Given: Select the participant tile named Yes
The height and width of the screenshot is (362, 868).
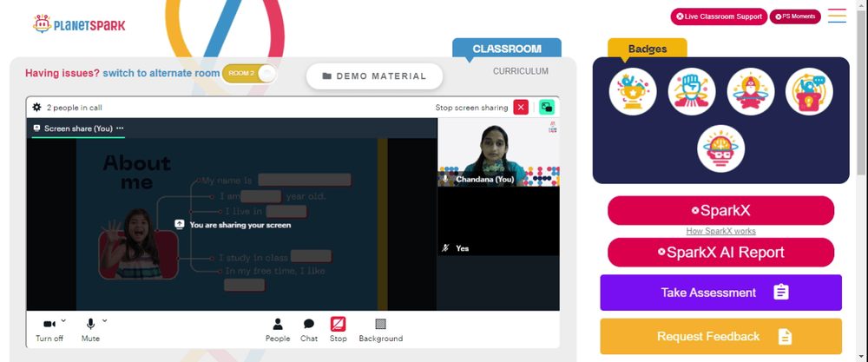Looking at the screenshot, I should pyautogui.click(x=498, y=221).
